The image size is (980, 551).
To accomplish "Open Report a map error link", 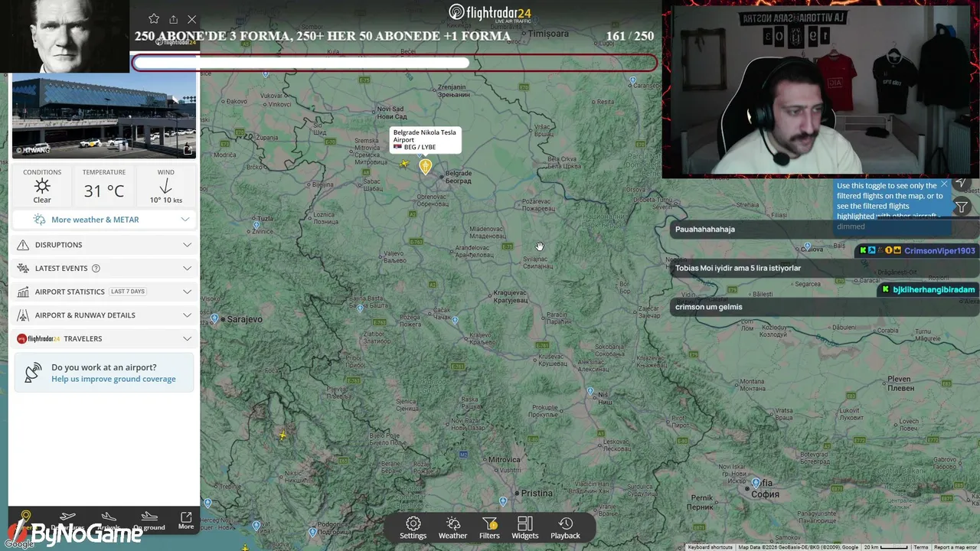I will pyautogui.click(x=955, y=547).
